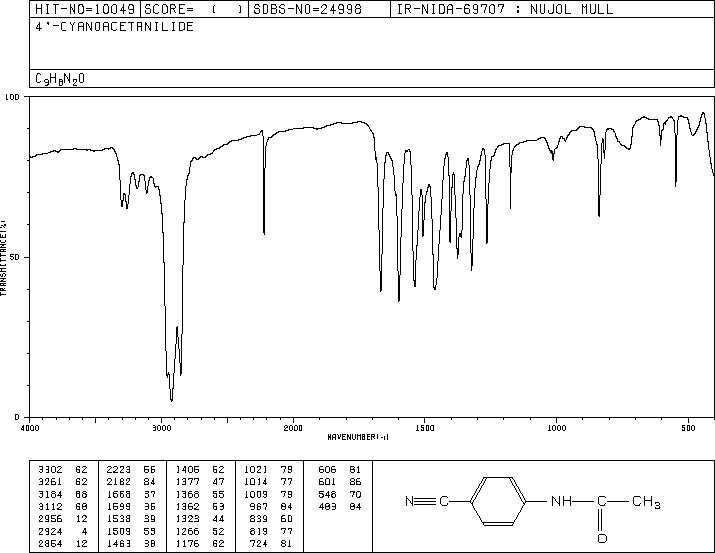Select the SDBS-NO=24998 header text

pos(307,9)
